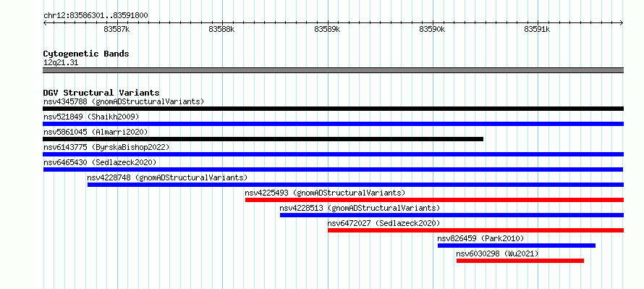Click the Cytogenetic Bands track title

pos(86,54)
